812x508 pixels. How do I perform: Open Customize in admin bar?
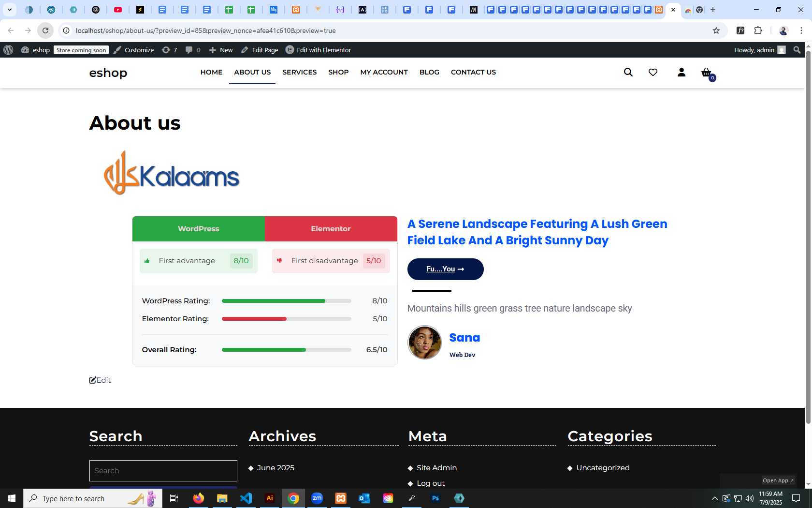134,50
